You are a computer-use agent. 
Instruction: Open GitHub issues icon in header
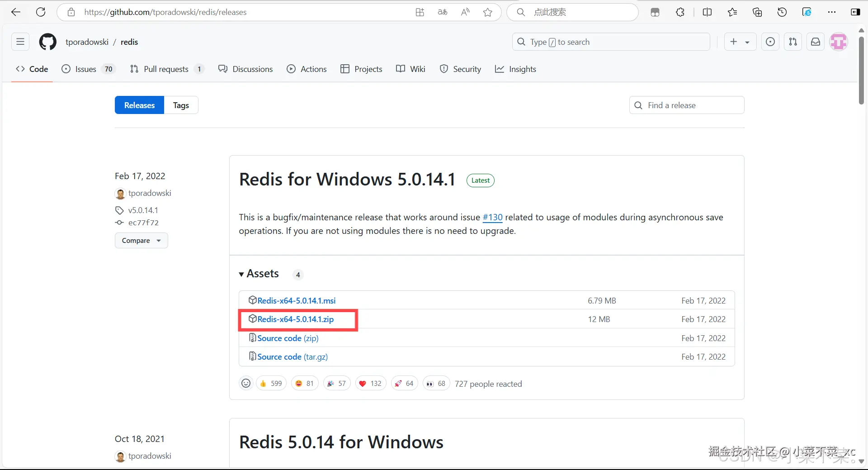pyautogui.click(x=770, y=42)
